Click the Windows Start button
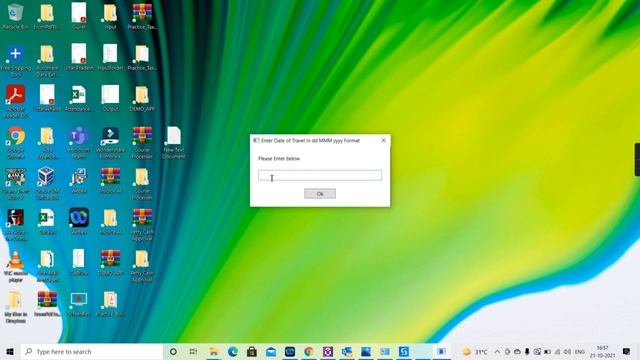 pyautogui.click(x=10, y=351)
